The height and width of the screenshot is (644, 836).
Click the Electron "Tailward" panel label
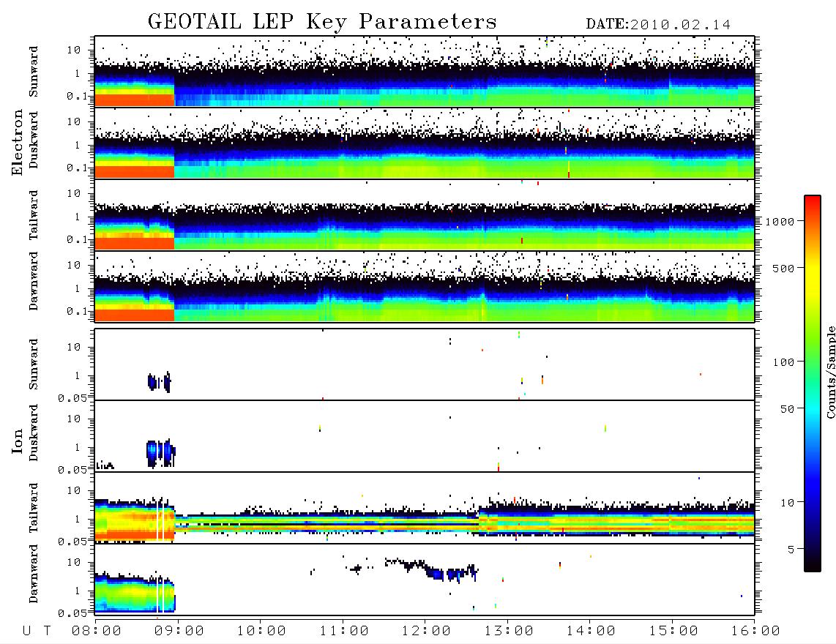point(34,215)
